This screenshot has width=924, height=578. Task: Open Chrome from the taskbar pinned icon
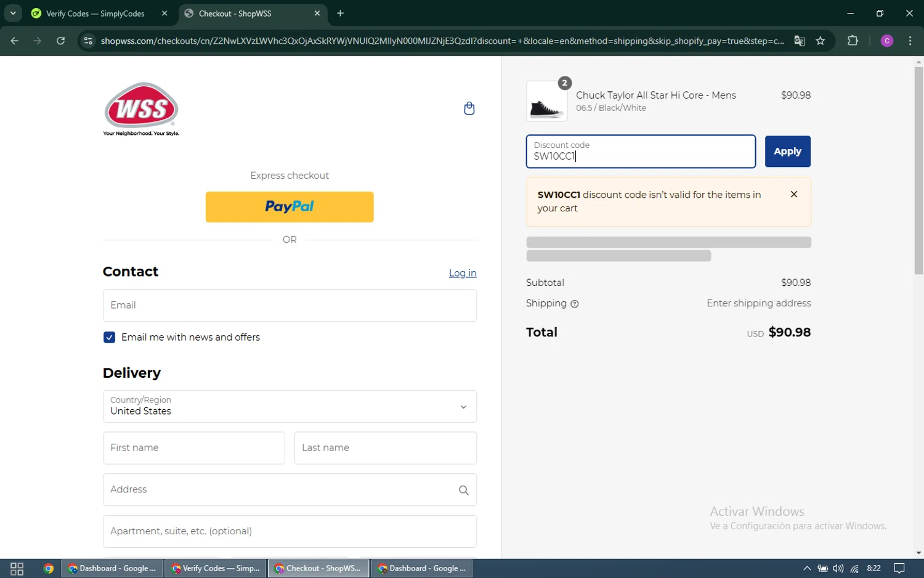point(49,568)
